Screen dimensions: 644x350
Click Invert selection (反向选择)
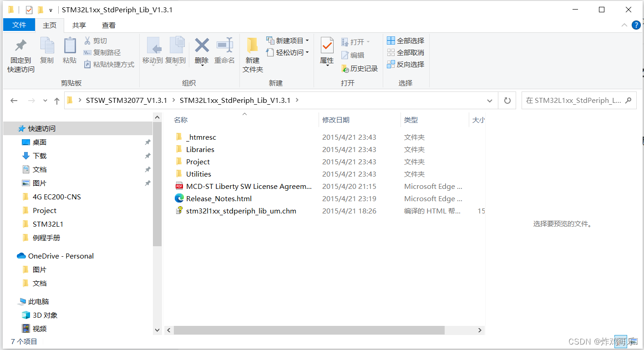coord(406,65)
